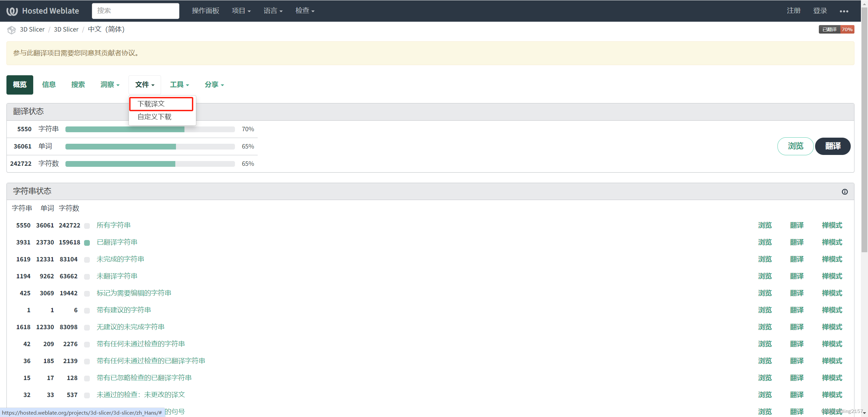
Task: Focus the 搜索 input field
Action: (x=135, y=11)
